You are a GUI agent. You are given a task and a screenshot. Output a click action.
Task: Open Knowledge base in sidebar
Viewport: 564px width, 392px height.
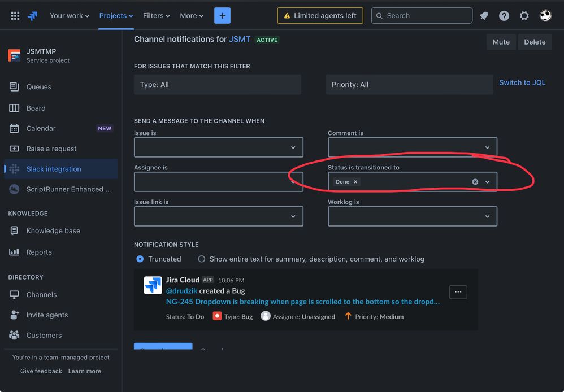[60, 230]
